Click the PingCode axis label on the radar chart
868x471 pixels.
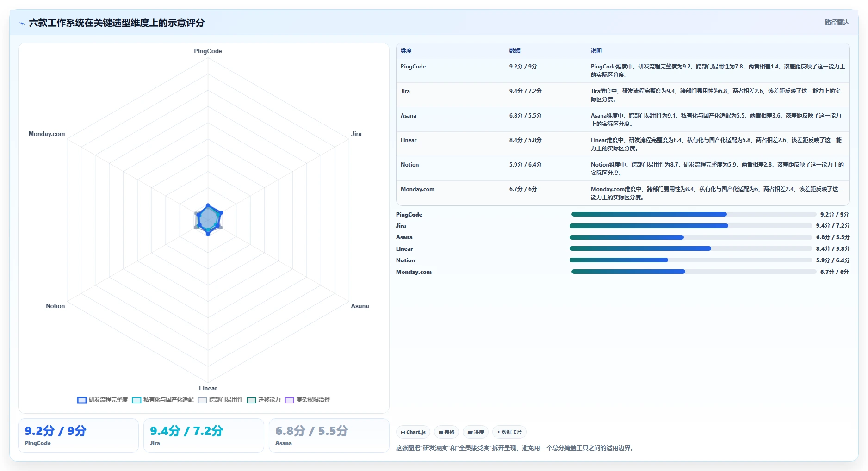click(x=208, y=51)
